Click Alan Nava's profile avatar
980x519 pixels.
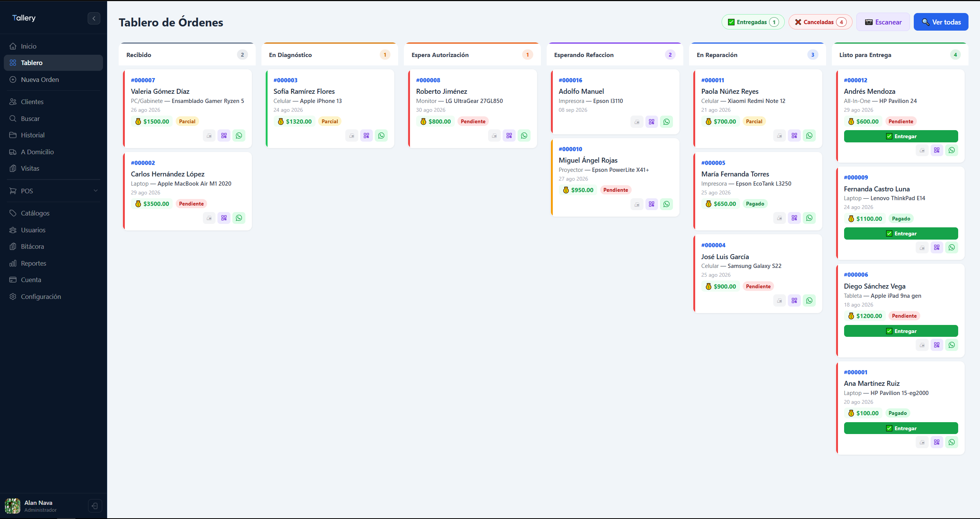tap(13, 506)
